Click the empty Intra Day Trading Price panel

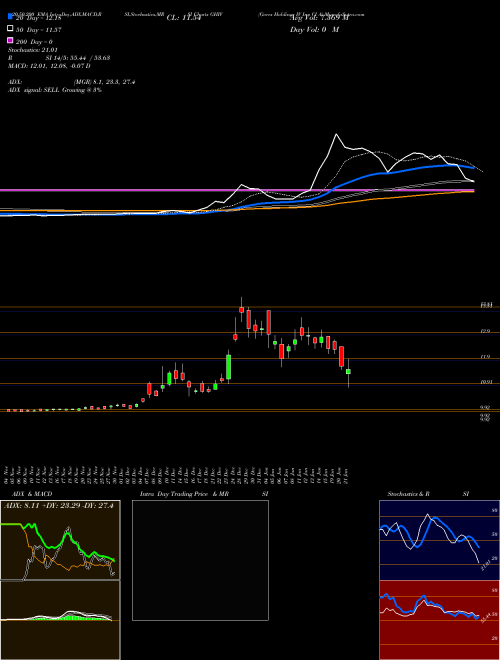(x=200, y=560)
